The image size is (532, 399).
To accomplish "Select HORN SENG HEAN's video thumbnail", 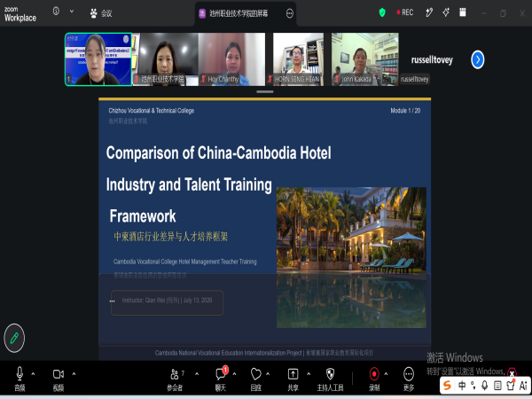I will 298,59.
